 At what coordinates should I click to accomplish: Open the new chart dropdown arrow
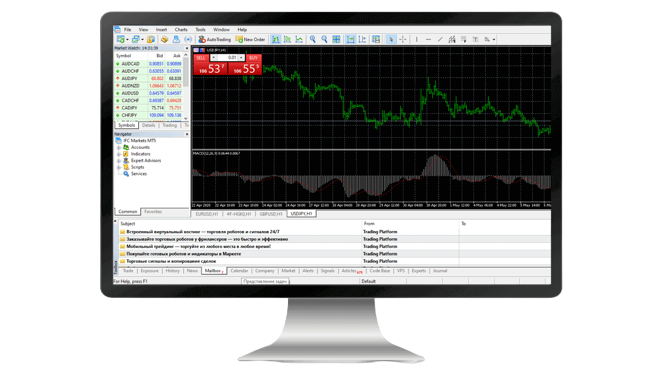click(x=127, y=40)
